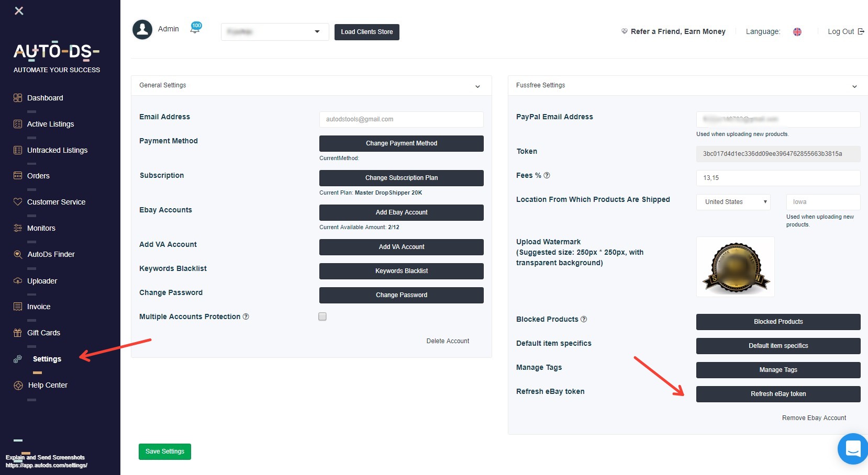Open the client store selection dropdown

click(x=275, y=32)
